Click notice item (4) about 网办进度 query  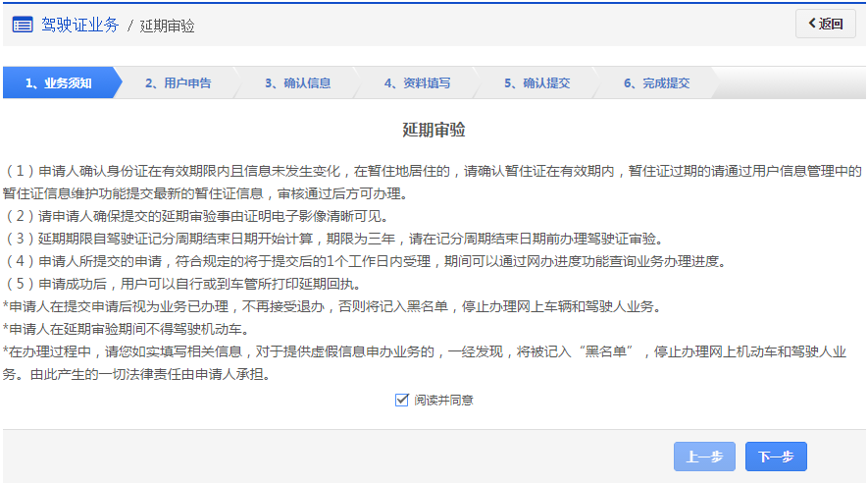[x=365, y=261]
